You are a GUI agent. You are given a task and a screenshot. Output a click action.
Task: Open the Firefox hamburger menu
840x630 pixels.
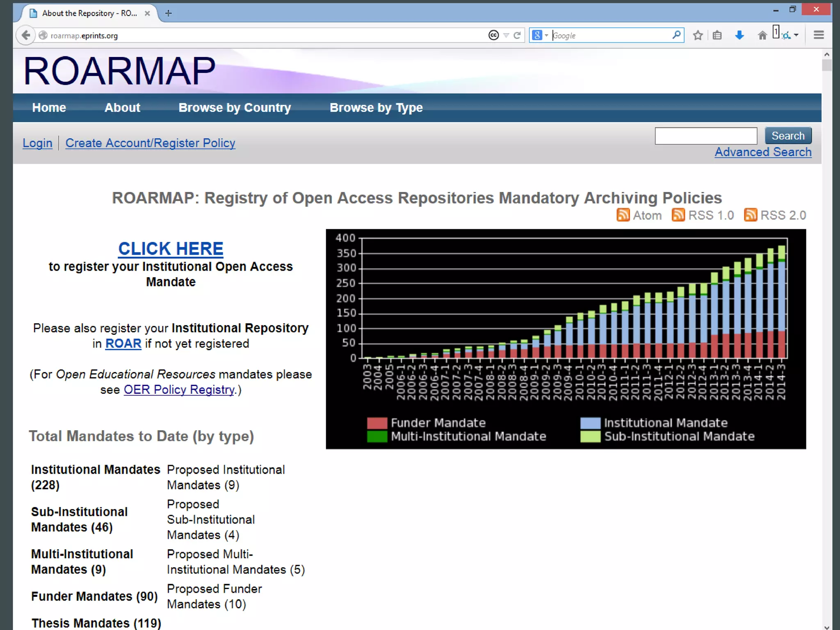[x=819, y=35]
